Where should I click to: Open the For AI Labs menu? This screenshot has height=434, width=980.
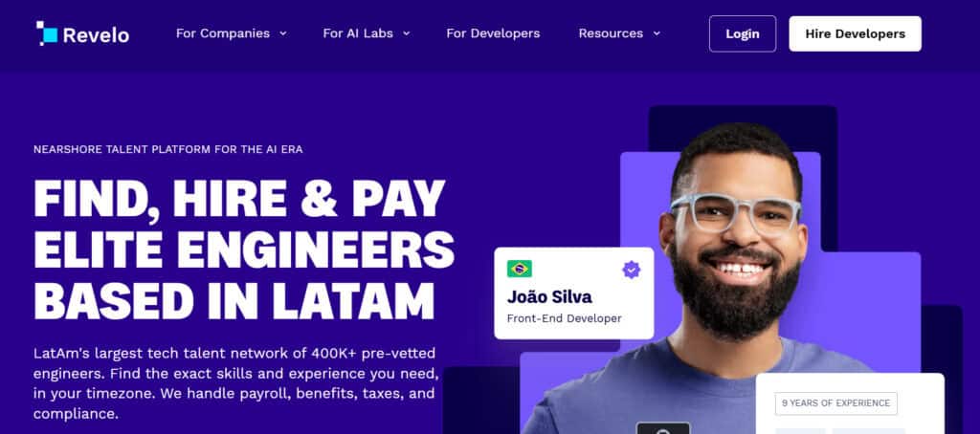358,33
